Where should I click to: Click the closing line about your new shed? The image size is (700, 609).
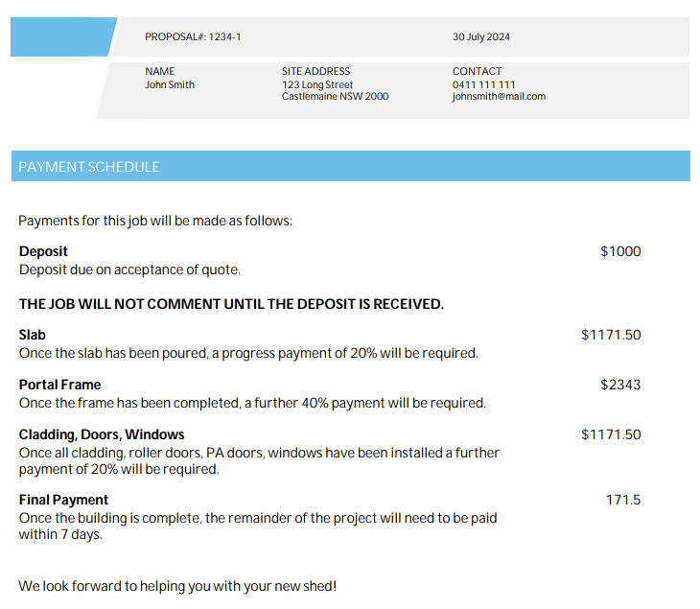177,585
